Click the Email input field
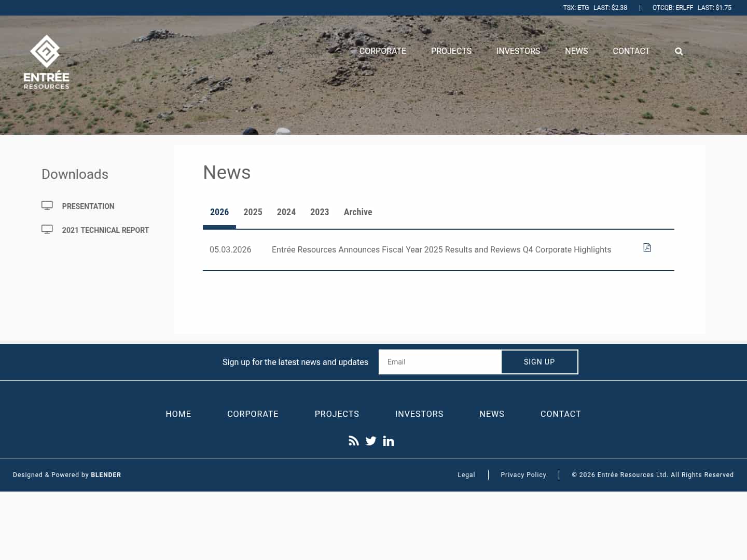747x560 pixels. pos(440,362)
